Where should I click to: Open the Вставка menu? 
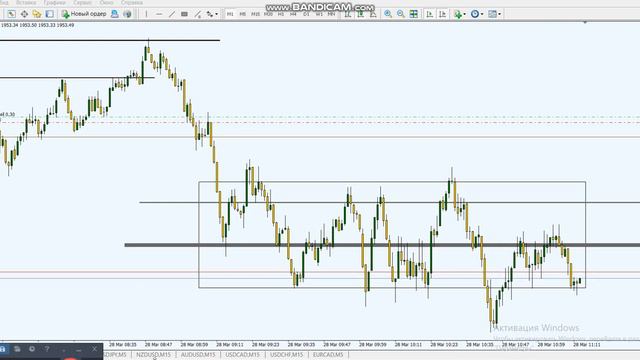26,3
